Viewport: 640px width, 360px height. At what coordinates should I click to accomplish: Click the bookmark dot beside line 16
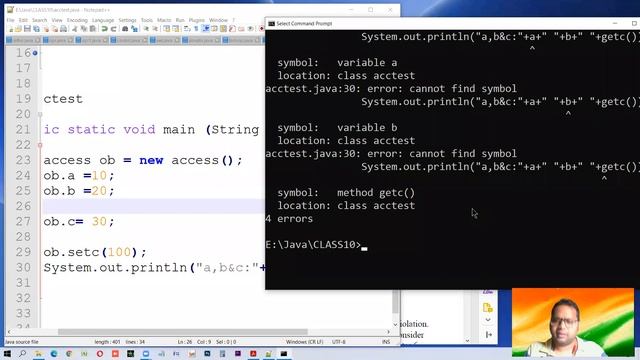(x=35, y=53)
